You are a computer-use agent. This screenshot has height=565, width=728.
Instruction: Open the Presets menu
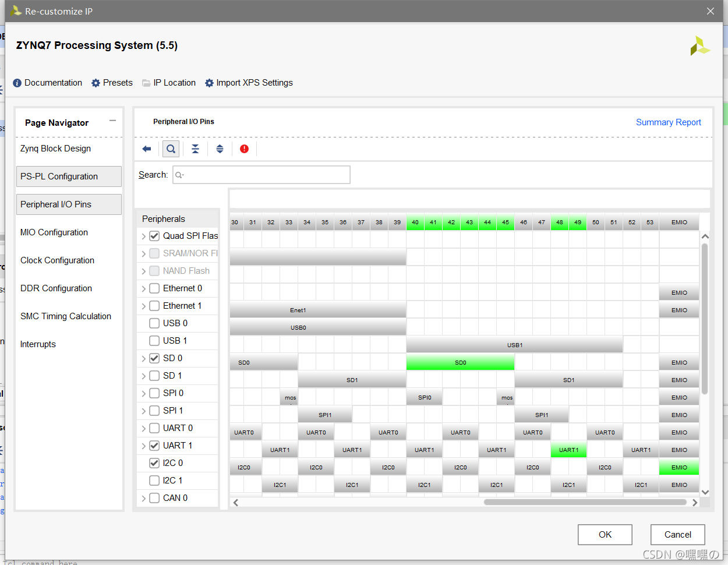click(x=118, y=83)
